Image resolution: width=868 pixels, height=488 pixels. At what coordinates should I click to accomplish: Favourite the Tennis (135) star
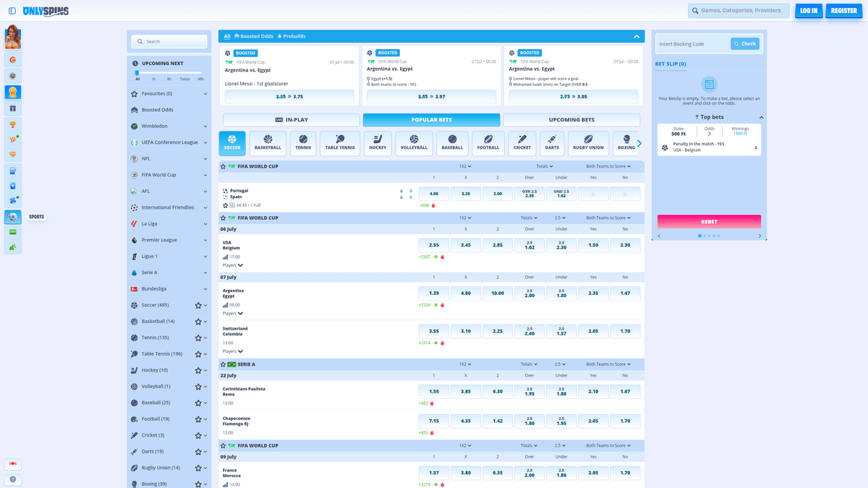click(198, 338)
